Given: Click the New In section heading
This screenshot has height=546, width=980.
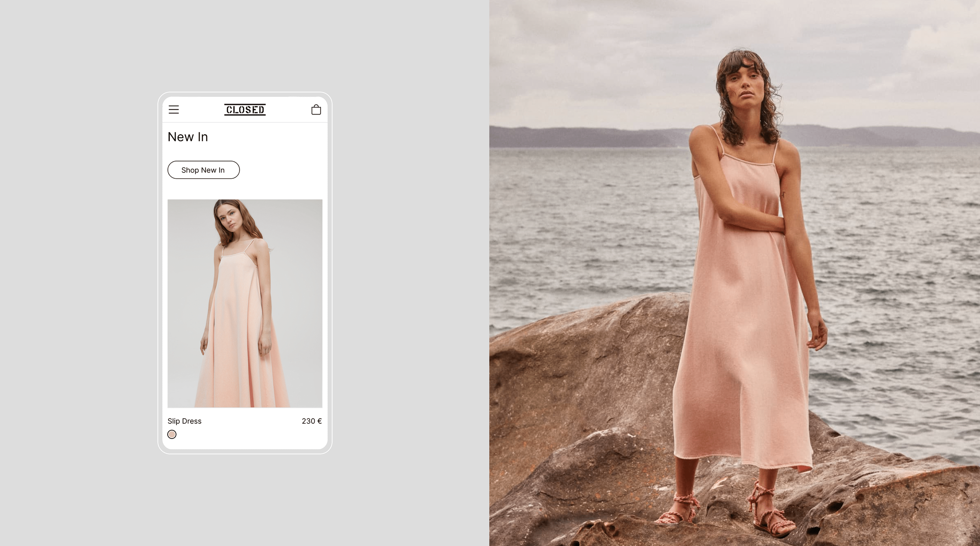Looking at the screenshot, I should point(188,137).
